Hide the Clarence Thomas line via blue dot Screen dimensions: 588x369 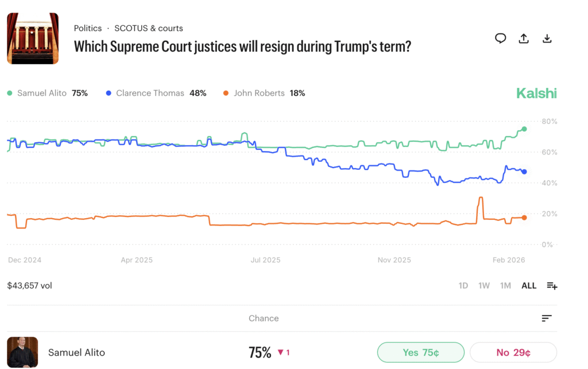click(x=109, y=92)
